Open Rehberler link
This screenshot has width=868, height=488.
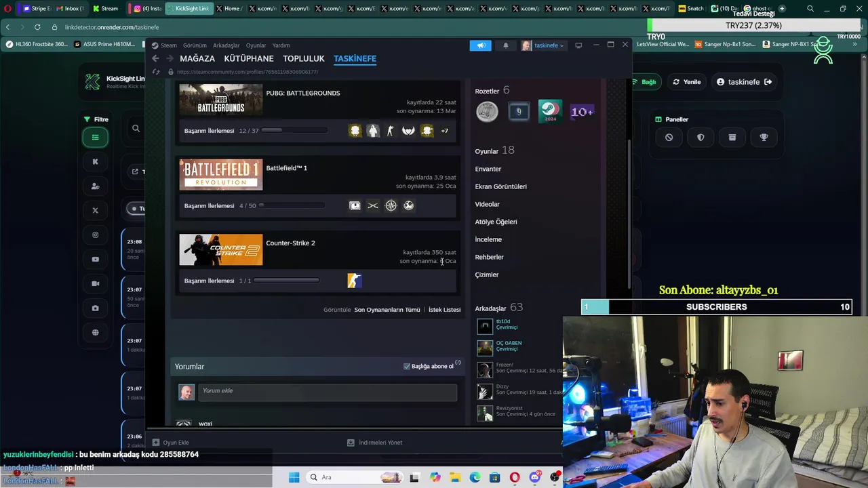coord(489,257)
